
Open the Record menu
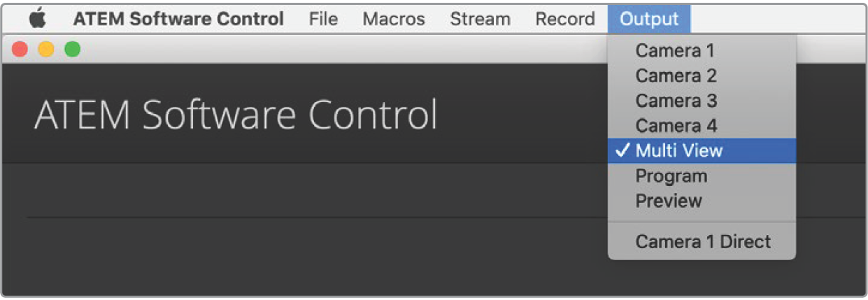click(565, 19)
